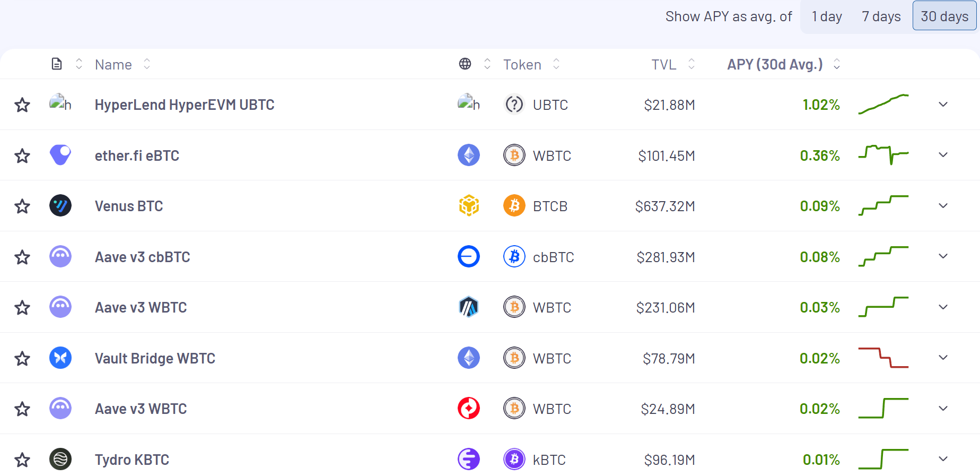Sort by the TVL column header
Image resolution: width=980 pixels, height=476 pixels.
coord(673,64)
